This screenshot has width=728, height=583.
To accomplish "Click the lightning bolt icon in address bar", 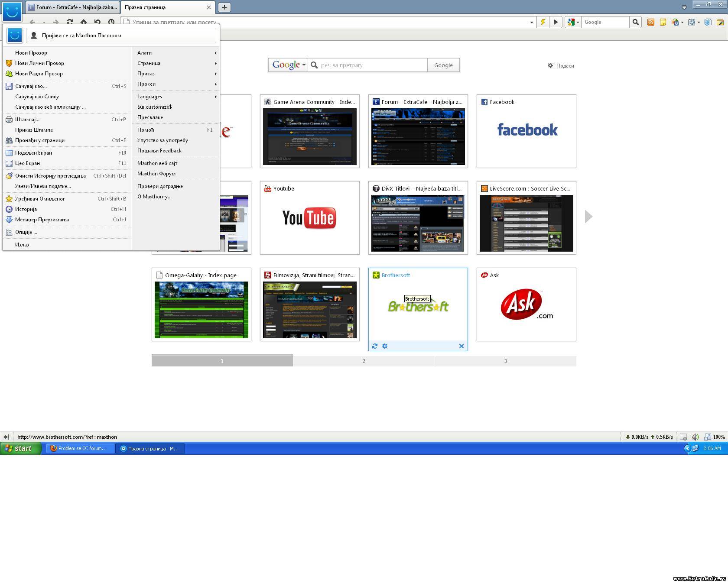I will tap(543, 22).
